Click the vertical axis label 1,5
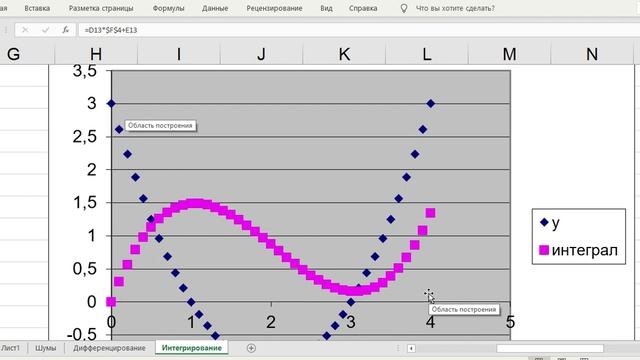Viewport: 640px width, 360px height. pos(84,202)
